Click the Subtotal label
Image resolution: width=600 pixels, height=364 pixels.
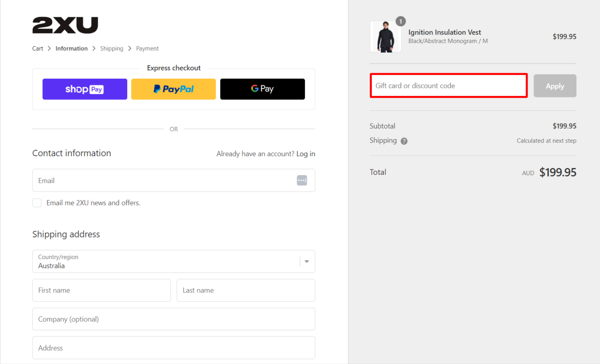(382, 126)
